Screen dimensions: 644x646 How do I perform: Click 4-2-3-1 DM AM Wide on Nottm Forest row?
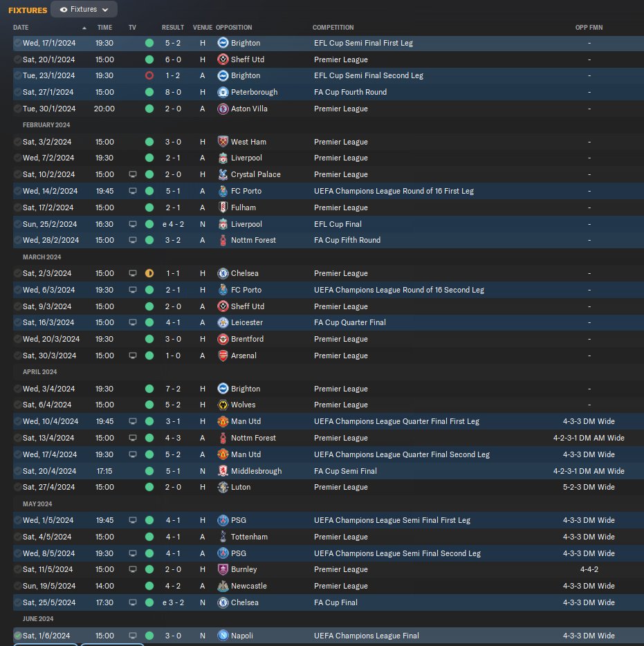click(x=589, y=438)
